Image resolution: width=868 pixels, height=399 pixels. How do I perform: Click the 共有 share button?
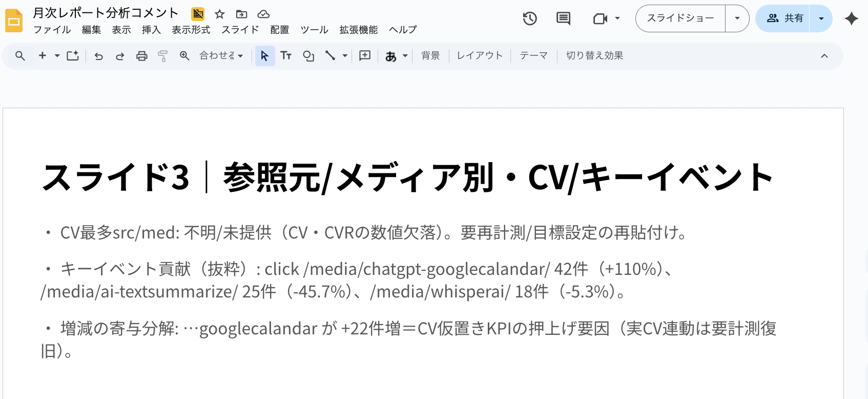point(784,18)
